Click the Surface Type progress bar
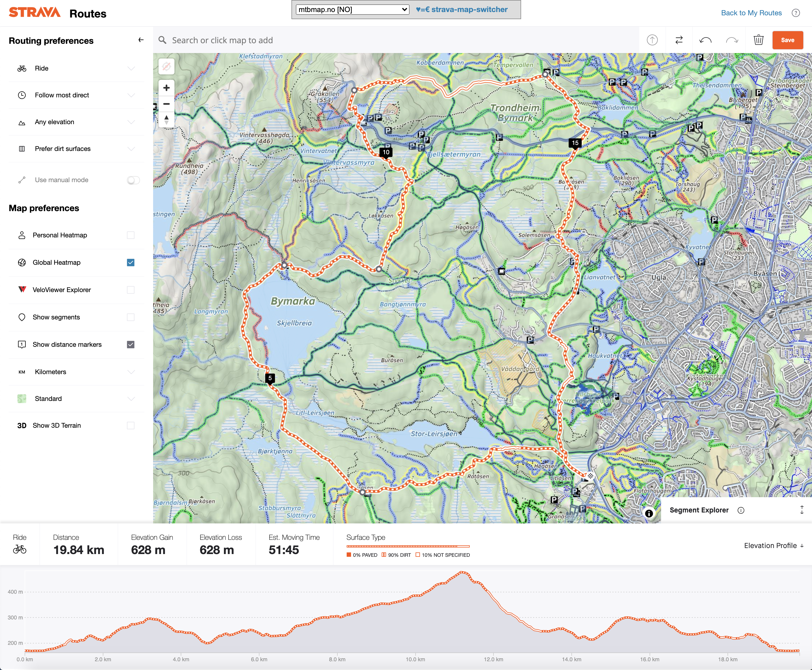Screen dimensions: 812x670 (x=408, y=546)
